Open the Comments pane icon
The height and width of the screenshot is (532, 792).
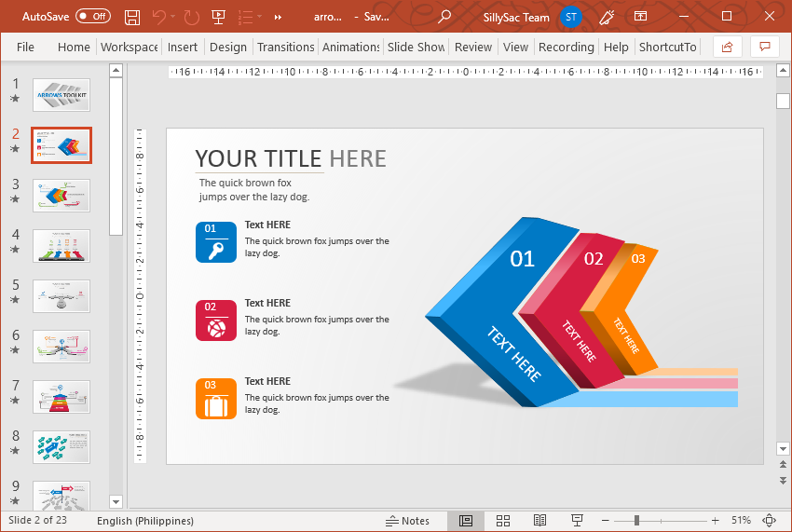[x=765, y=47]
